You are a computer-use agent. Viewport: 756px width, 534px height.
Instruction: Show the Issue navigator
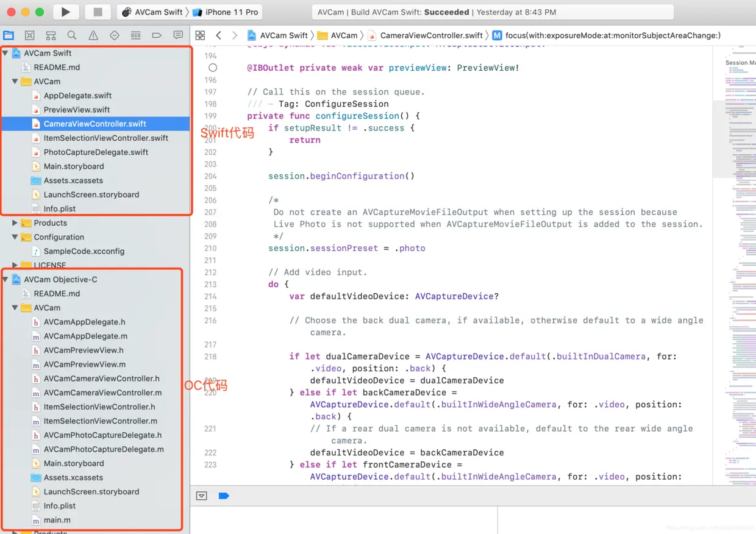(x=93, y=35)
